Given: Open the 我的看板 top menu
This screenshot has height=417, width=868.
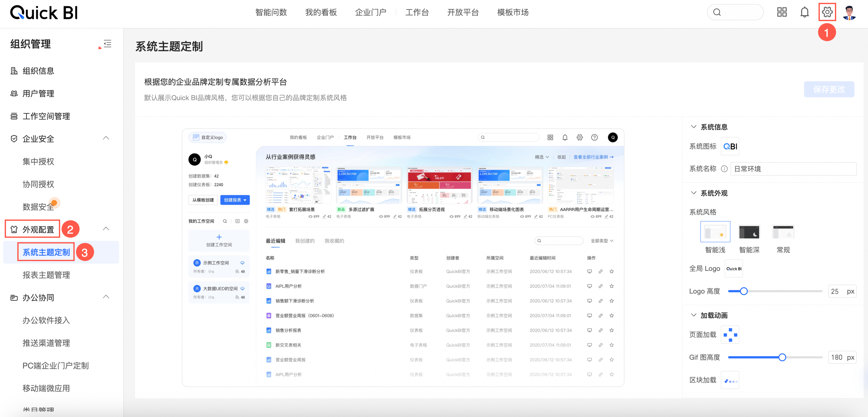Looking at the screenshot, I should coord(321,13).
